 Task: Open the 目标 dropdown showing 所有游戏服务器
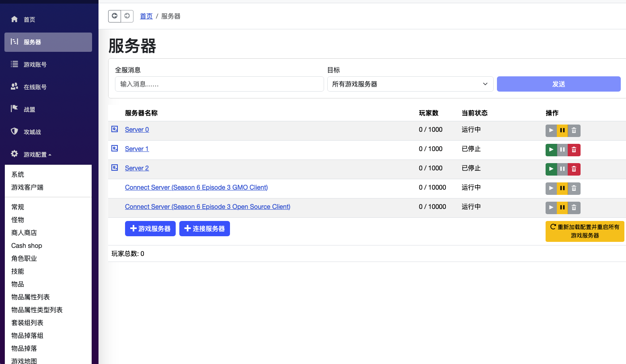(410, 84)
